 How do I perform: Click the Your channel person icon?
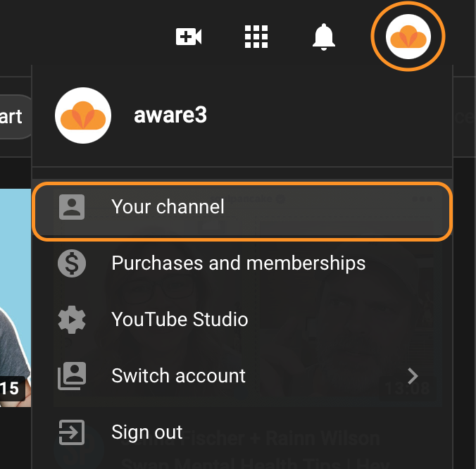click(72, 207)
